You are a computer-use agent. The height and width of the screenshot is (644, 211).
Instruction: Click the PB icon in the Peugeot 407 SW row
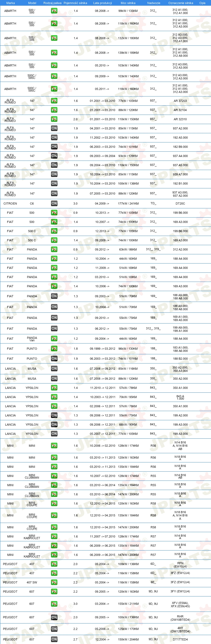(54, 582)
